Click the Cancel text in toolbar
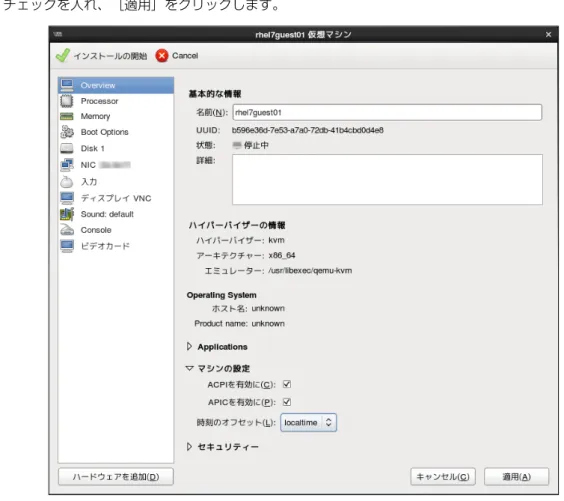This screenshot has height=501, width=564. pos(185,56)
